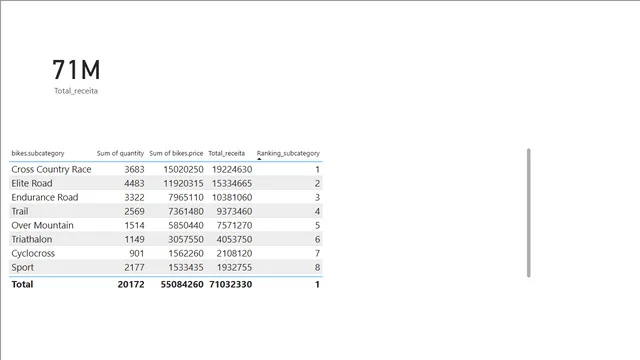
Task: Click quantity value 1149
Action: click(135, 239)
